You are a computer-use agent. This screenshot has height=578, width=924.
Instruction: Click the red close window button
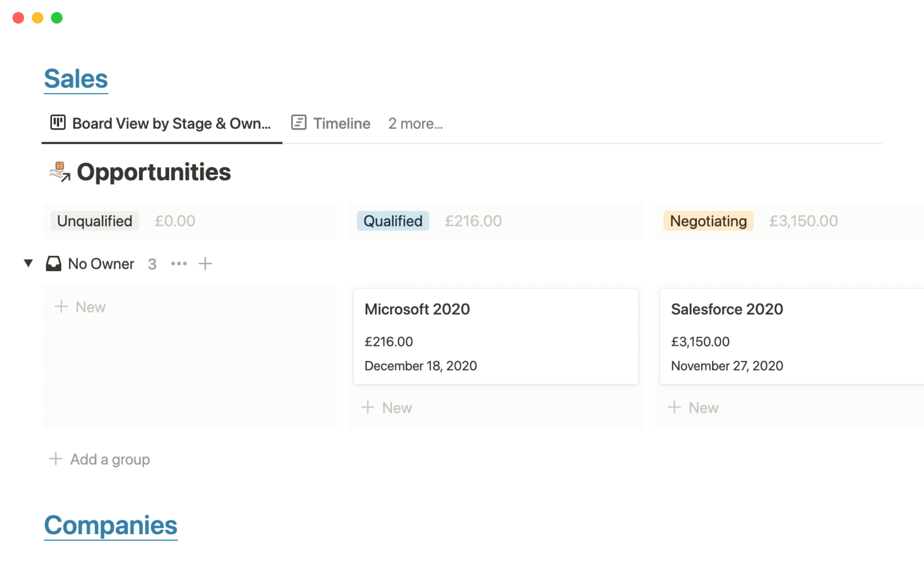pyautogui.click(x=18, y=18)
